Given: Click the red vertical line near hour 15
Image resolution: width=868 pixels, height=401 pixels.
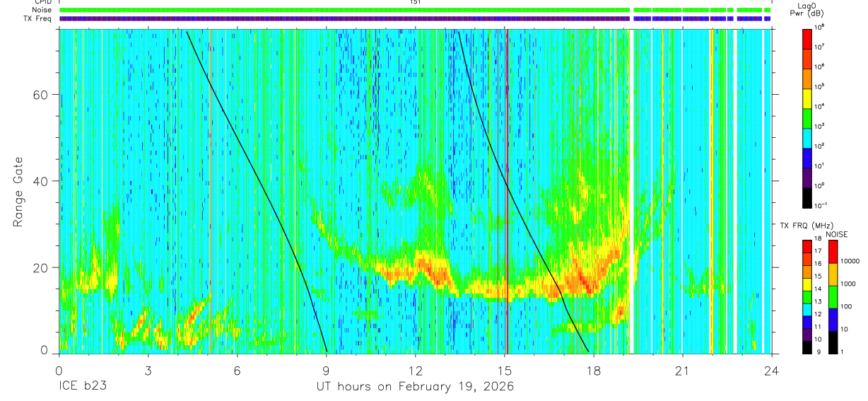Looking at the screenshot, I should 507,191.
